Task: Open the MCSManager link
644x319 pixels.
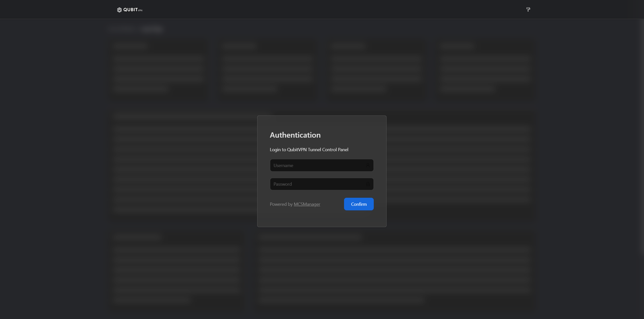Action: [x=307, y=204]
